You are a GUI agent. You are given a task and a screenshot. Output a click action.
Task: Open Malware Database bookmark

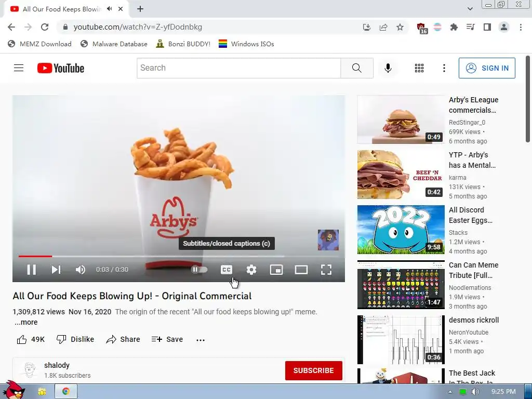coord(114,44)
